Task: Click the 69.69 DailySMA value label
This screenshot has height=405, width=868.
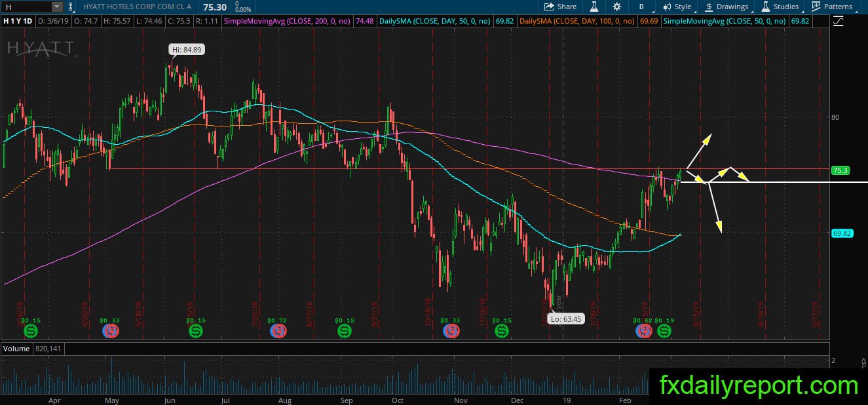Action: coord(649,21)
